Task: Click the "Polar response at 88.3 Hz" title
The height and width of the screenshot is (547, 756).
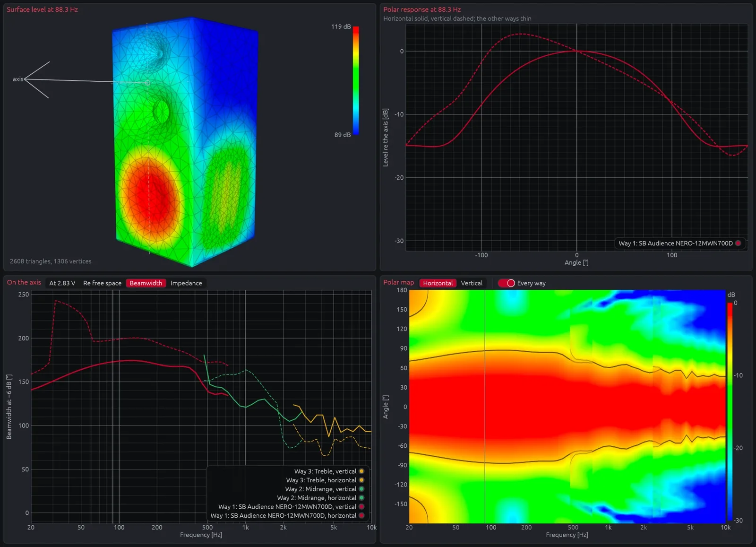Action: point(422,9)
